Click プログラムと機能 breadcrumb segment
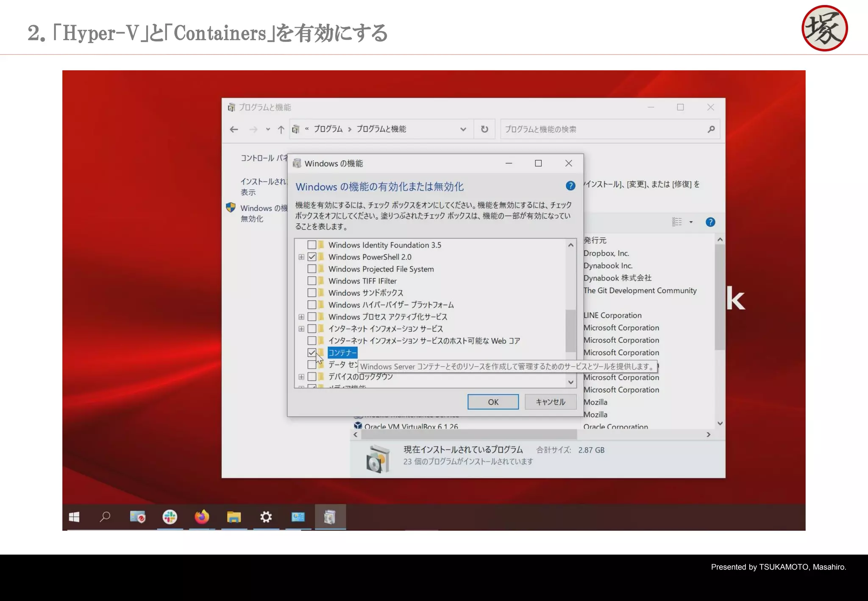The image size is (868, 601). click(x=381, y=129)
